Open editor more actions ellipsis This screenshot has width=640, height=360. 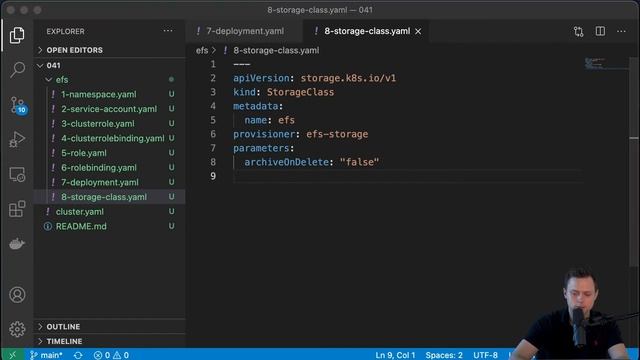621,31
